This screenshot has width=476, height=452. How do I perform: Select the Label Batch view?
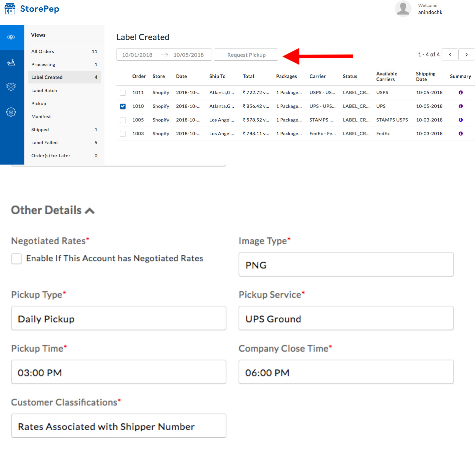pos(64,90)
